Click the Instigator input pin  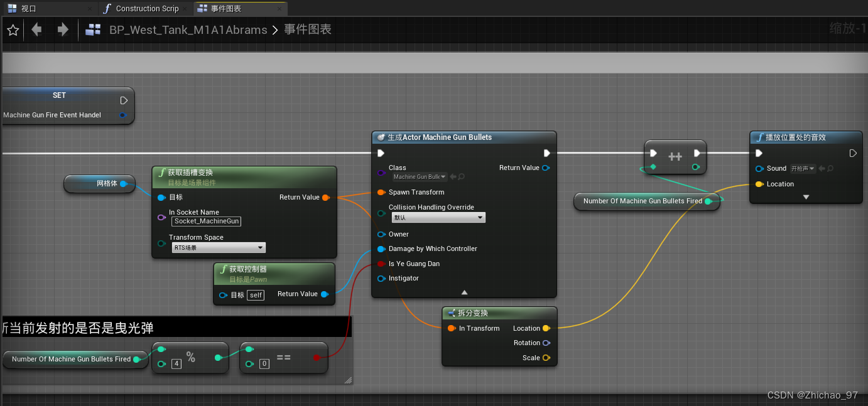[381, 278]
